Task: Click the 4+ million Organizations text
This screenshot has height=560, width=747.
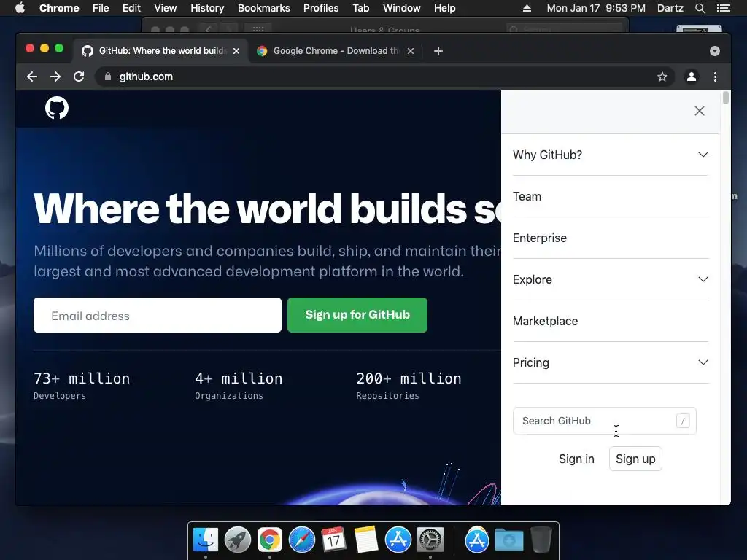Action: [x=239, y=386]
